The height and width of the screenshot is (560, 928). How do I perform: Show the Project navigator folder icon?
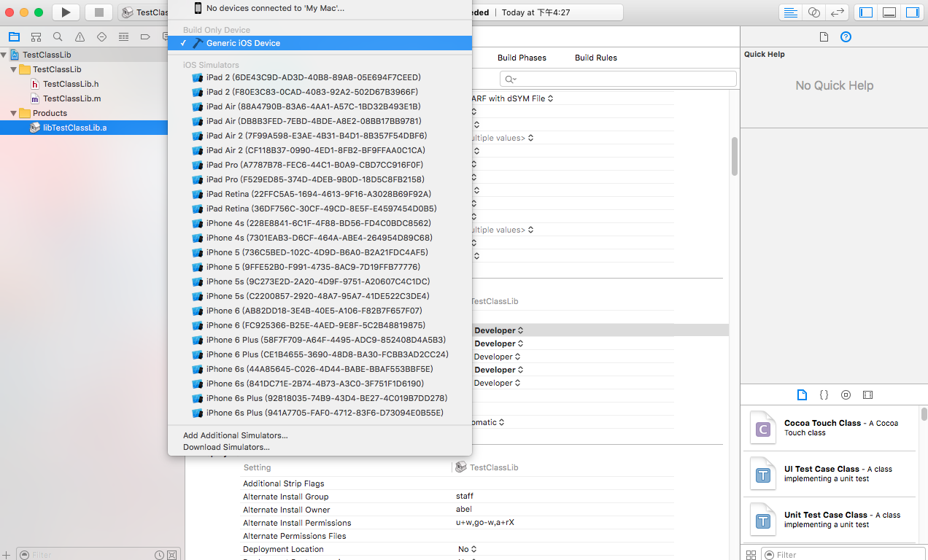[x=14, y=37]
